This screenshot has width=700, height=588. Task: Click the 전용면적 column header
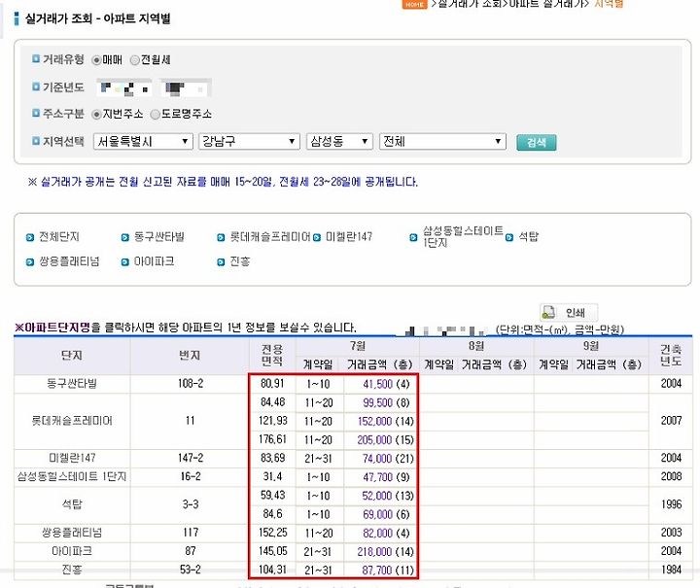272,355
